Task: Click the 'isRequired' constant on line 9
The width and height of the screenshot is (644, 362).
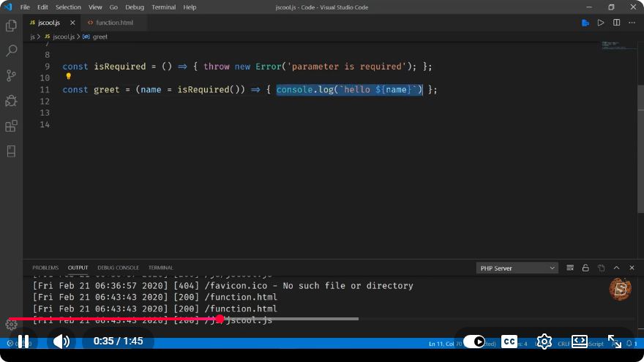Action: 119,67
